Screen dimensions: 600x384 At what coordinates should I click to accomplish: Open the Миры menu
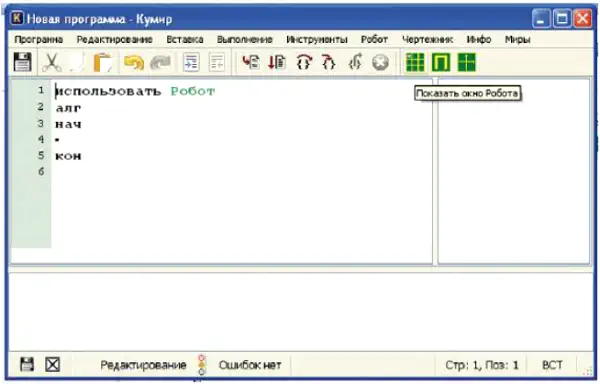point(517,39)
